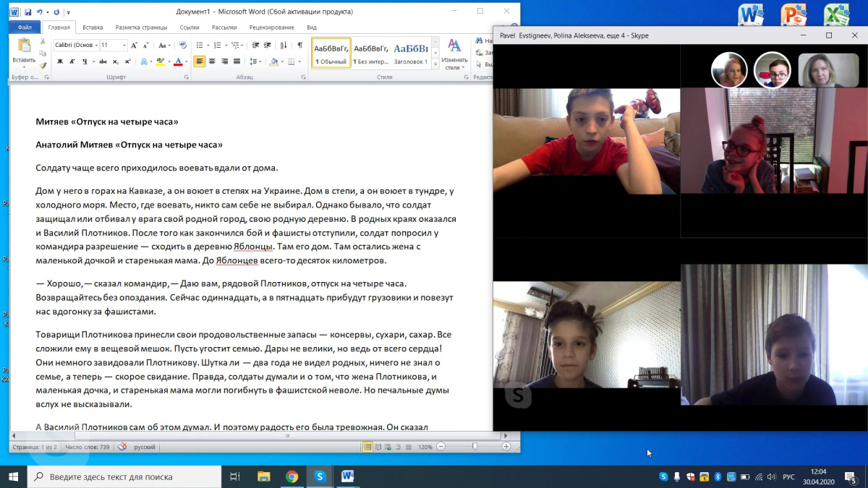Viewport: 868px width, 488px height.
Task: Apply the Без интервала style
Action: pos(370,53)
